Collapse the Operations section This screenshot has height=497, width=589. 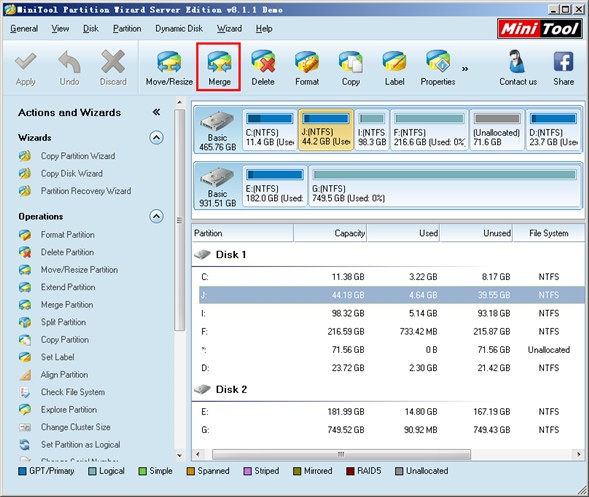(156, 216)
